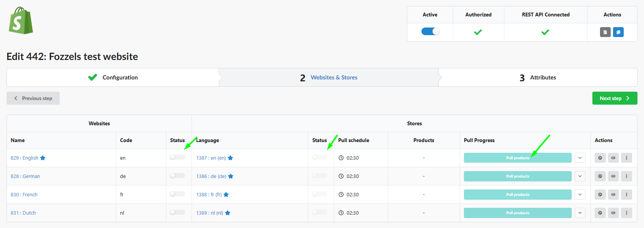Expand pull options dropdown for English row
Viewport: 644px width, 228px height.
(580, 158)
